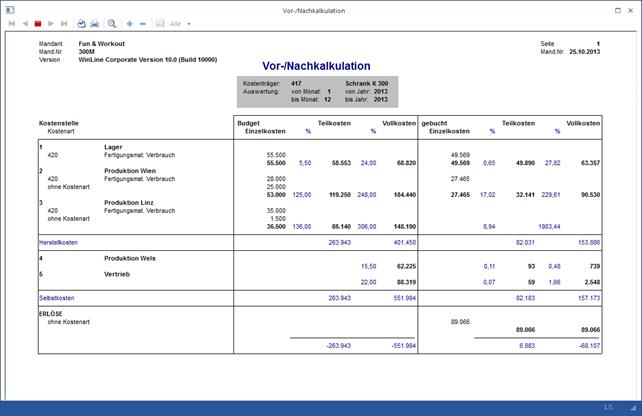Click the grayed-out export icon
The height and width of the screenshot is (416, 642).
159,23
